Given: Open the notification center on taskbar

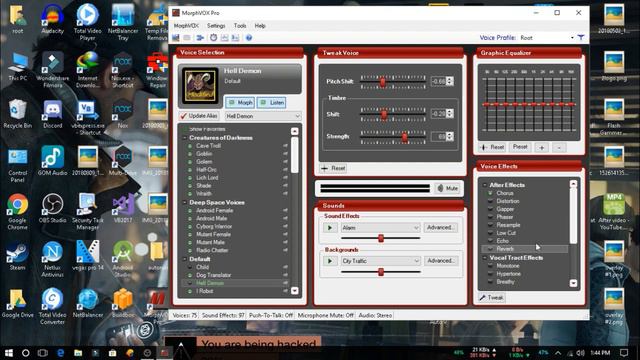Looking at the screenshot, I should pos(624,353).
